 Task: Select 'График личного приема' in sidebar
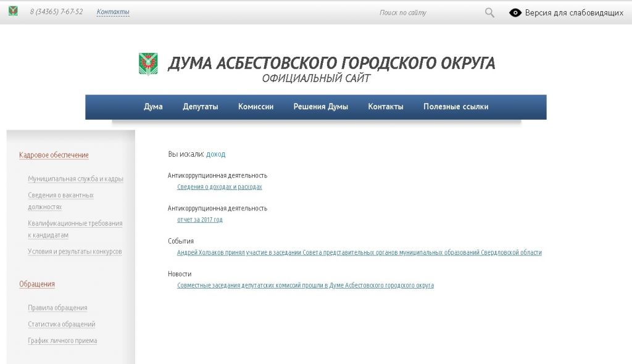tap(62, 341)
